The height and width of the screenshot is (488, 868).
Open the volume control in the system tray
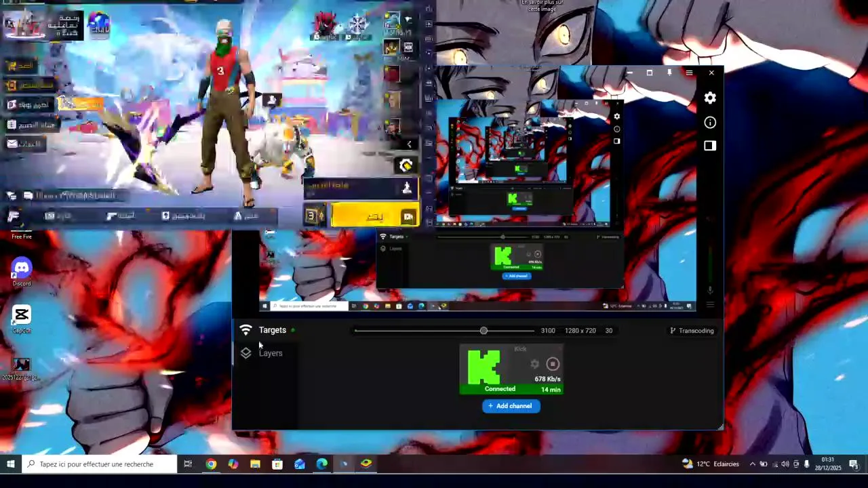point(785,464)
